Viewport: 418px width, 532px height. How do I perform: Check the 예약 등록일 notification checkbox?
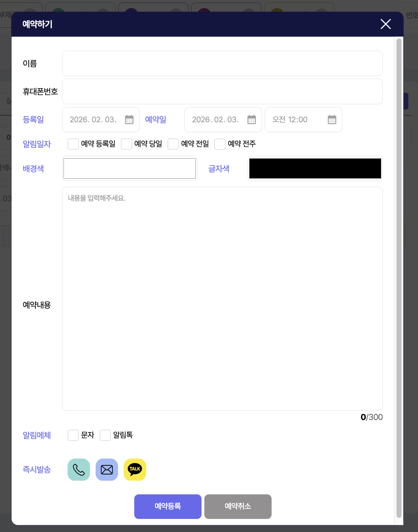point(73,144)
